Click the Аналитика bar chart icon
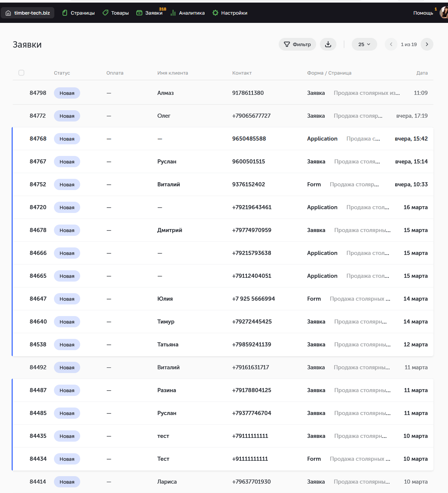This screenshot has height=493, width=448. coord(173,13)
